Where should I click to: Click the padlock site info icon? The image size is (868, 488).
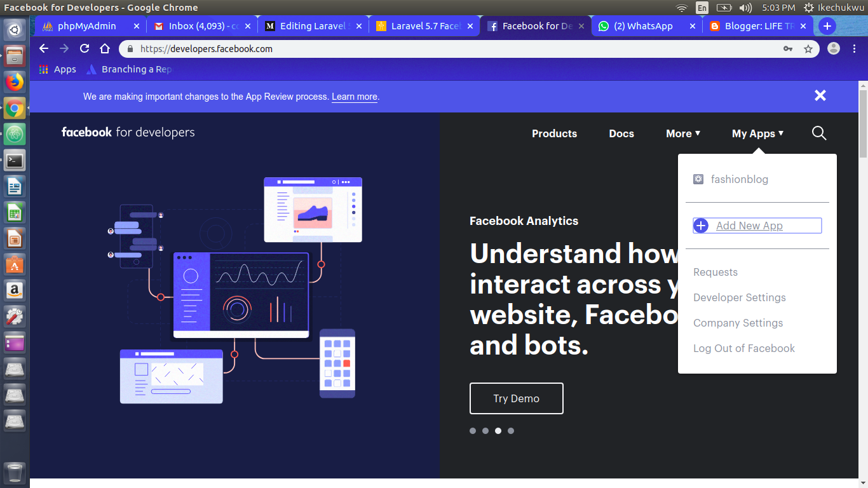click(130, 49)
